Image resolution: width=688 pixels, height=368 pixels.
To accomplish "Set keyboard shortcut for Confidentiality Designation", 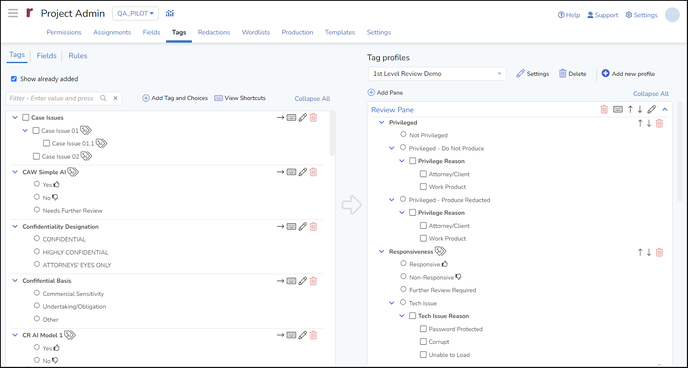I will (291, 226).
